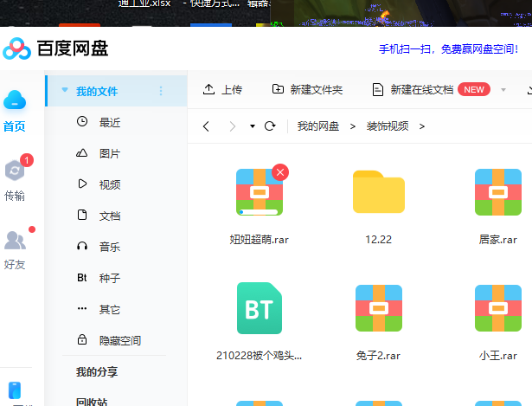Select 隐藏空间 in the sidebar
Screen dimensions: 532x406
pos(119,340)
